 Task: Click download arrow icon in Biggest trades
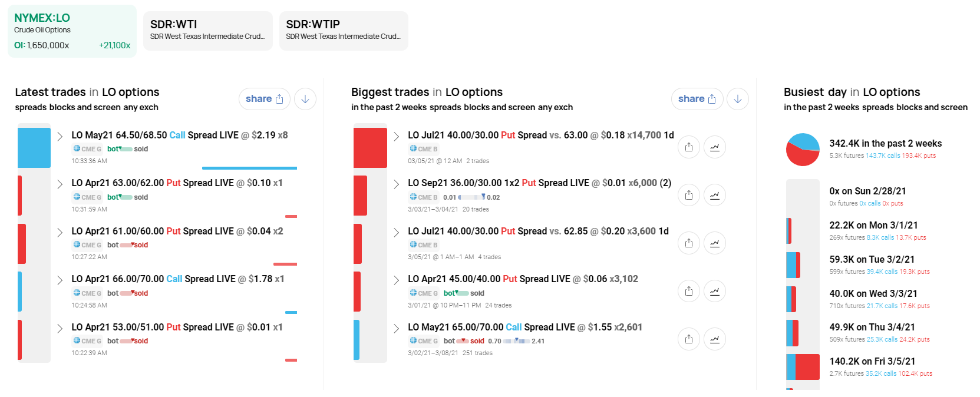pos(738,99)
